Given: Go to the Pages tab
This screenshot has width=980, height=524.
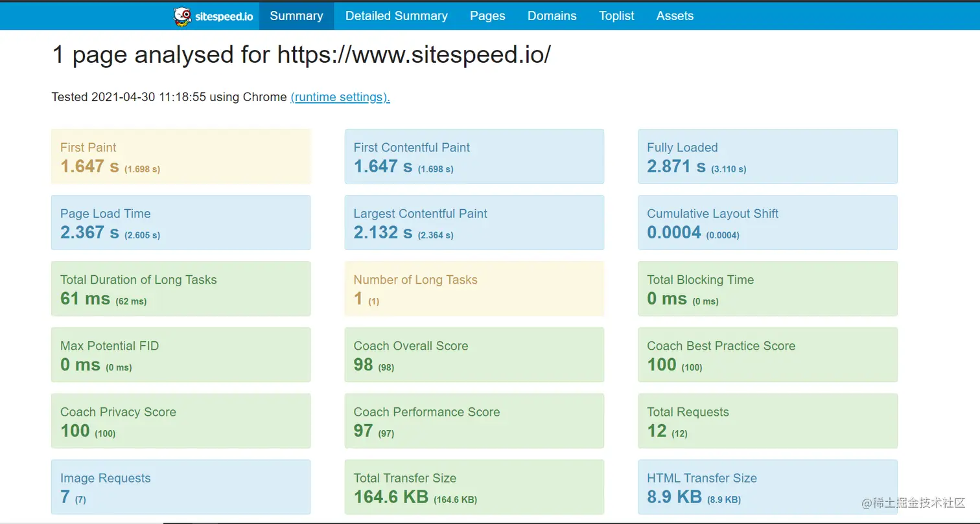Looking at the screenshot, I should pos(487,16).
